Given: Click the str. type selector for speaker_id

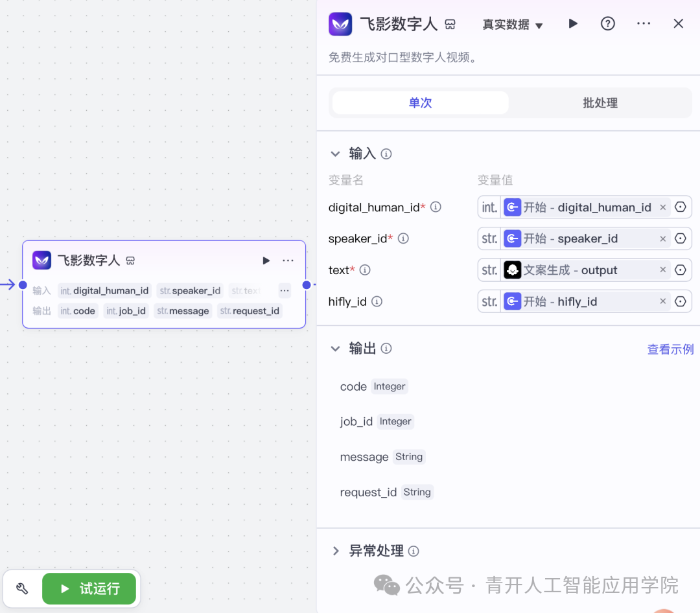Looking at the screenshot, I should pyautogui.click(x=490, y=239).
